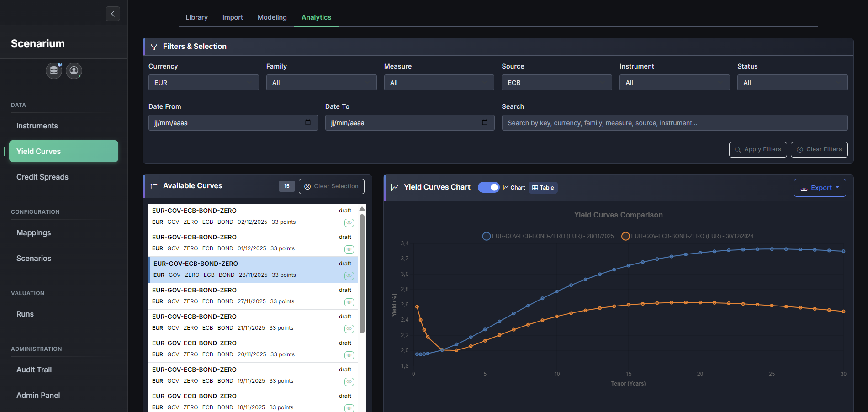Click the calendar icon in Date From
868x412 pixels.
click(308, 122)
